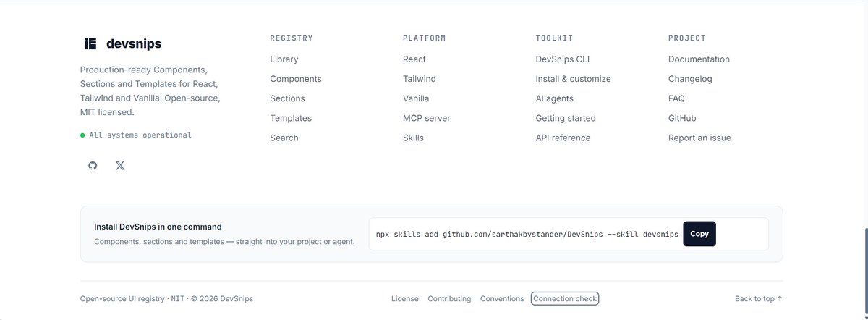Click the Toolkit column heading
The image size is (868, 320).
click(555, 38)
